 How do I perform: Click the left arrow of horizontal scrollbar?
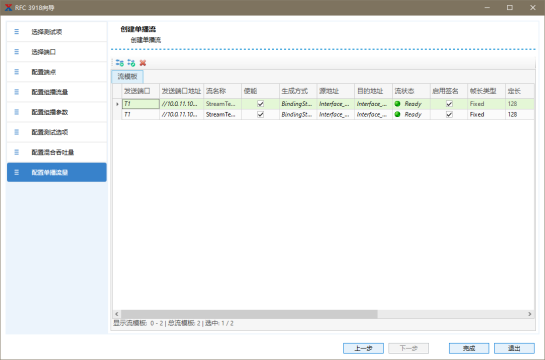click(x=117, y=314)
